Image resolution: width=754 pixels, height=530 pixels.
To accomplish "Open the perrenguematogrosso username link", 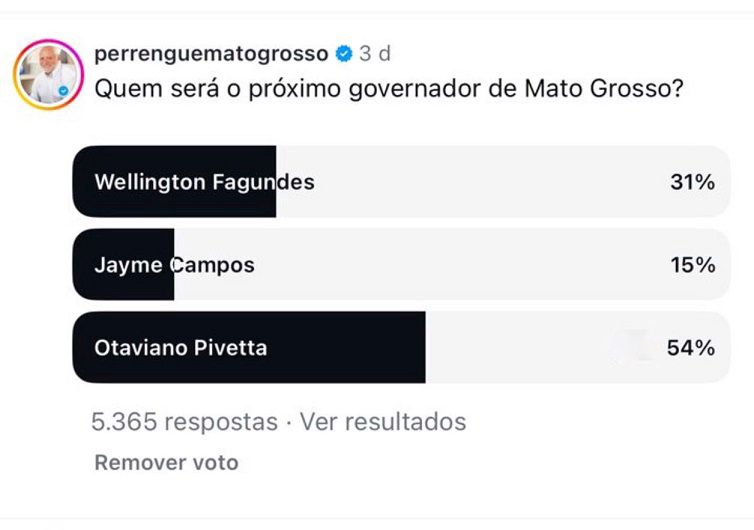I will [210, 53].
